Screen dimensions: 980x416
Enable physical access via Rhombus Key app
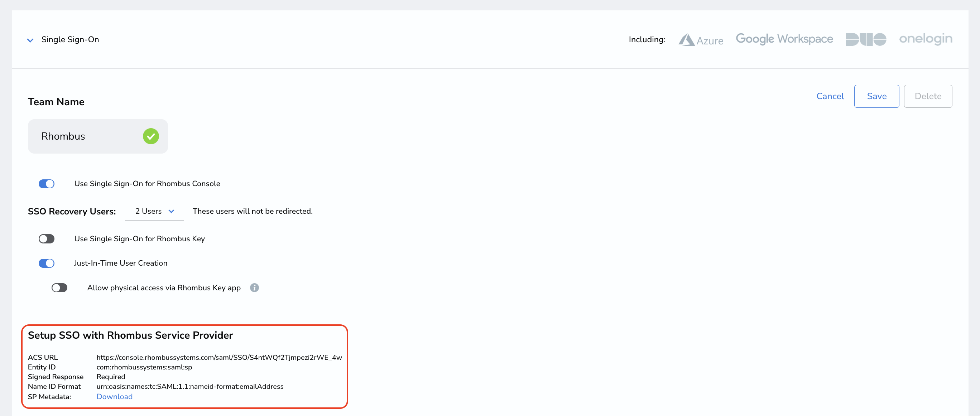click(59, 288)
